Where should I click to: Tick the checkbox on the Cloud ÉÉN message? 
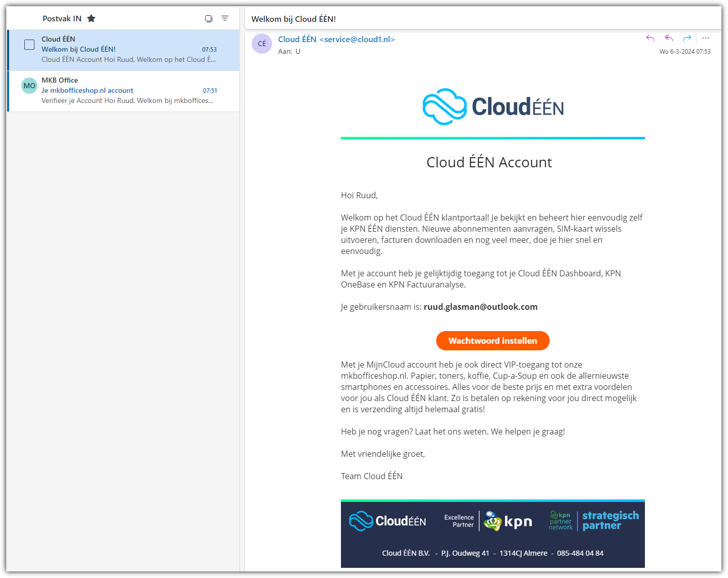(x=30, y=45)
